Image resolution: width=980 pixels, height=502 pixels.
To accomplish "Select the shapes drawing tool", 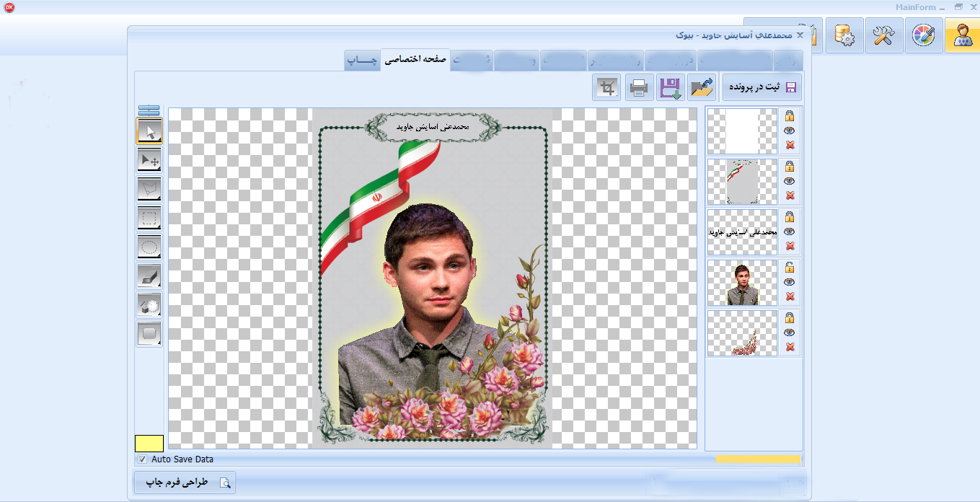I will tap(149, 304).
